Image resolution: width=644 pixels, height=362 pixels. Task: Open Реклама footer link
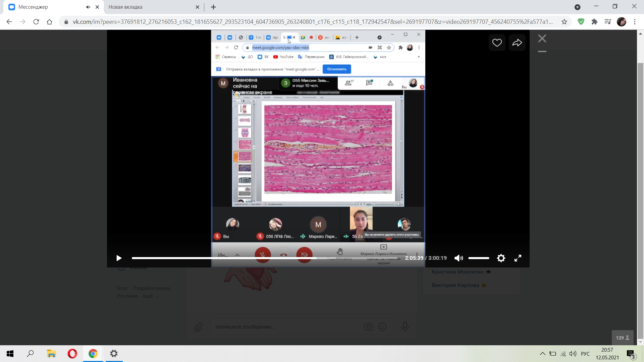click(127, 296)
